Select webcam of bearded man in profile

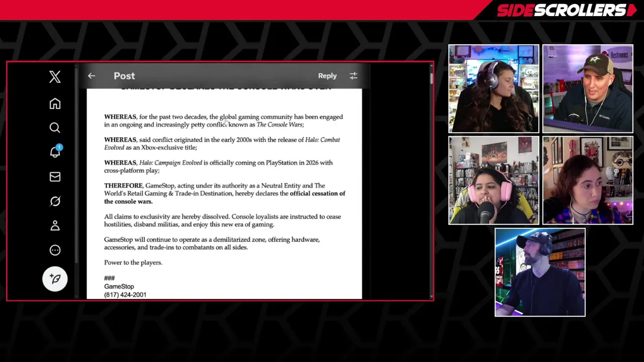540,272
